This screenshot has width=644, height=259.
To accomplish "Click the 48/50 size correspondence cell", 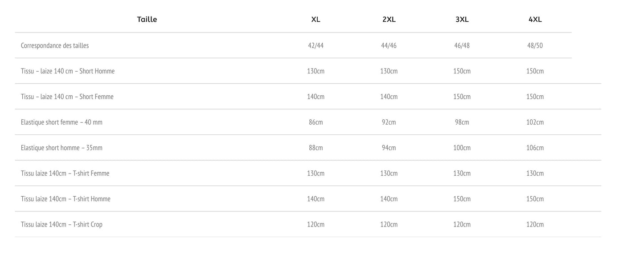I will 535,45.
